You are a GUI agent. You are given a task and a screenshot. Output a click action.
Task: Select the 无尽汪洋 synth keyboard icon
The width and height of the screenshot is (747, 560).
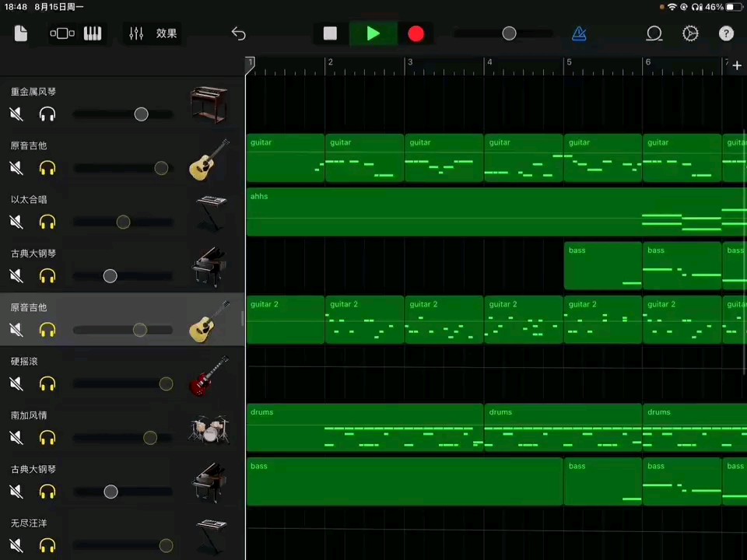[211, 536]
